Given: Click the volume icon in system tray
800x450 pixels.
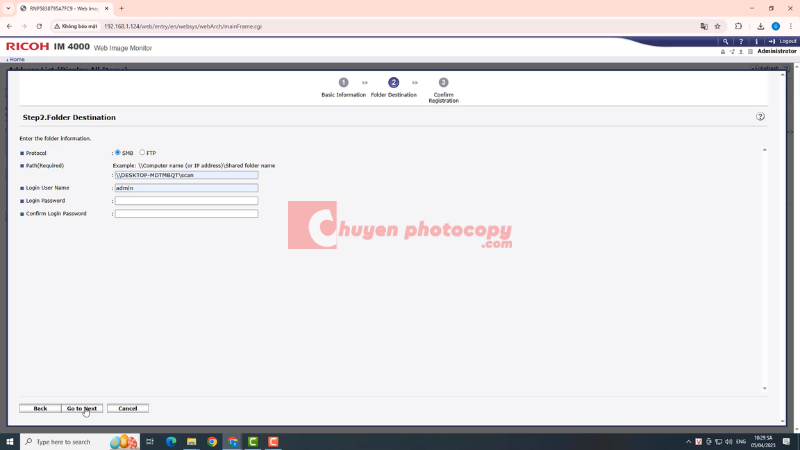Looking at the screenshot, I should [x=729, y=441].
